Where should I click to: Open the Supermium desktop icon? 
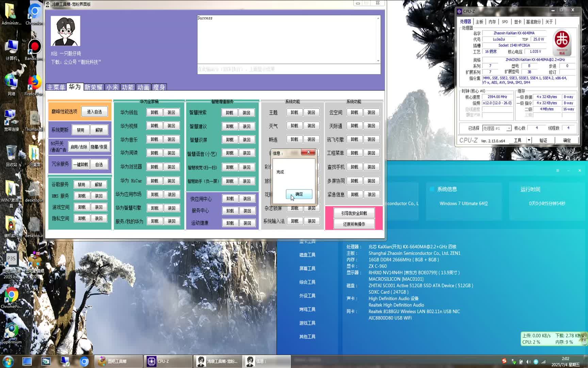(x=11, y=333)
